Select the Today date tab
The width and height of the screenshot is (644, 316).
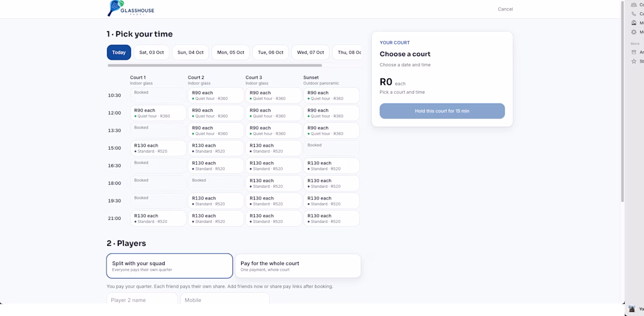pos(119,53)
